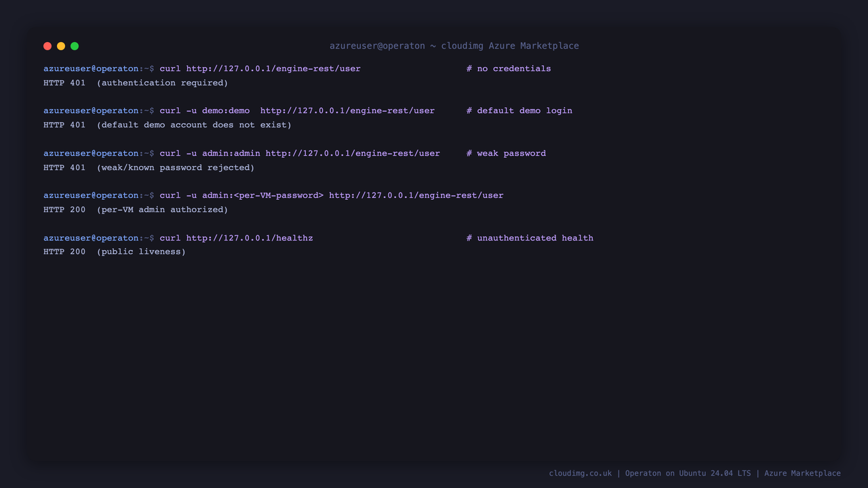
Task: Select the 'HTTP 200 (public liveness)' output line
Action: 115,251
